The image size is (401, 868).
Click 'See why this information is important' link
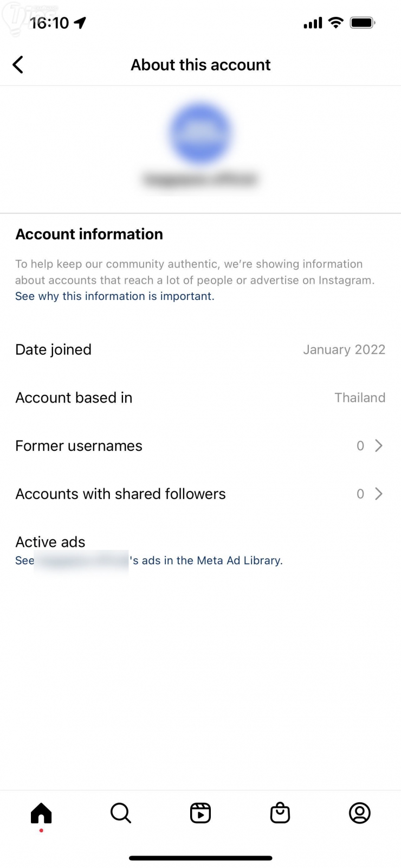coord(115,296)
